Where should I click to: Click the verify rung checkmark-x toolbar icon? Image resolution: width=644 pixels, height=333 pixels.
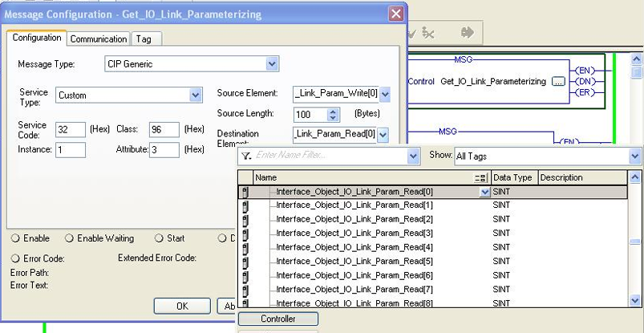[x=428, y=34]
